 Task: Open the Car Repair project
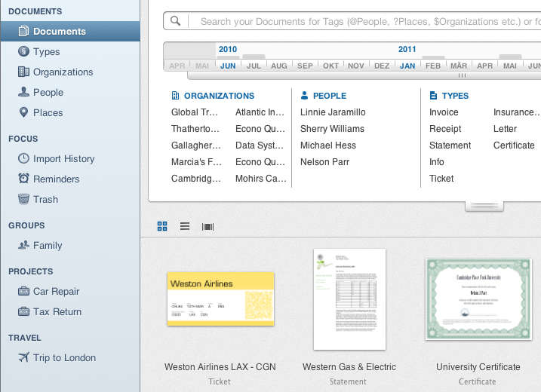(56, 292)
